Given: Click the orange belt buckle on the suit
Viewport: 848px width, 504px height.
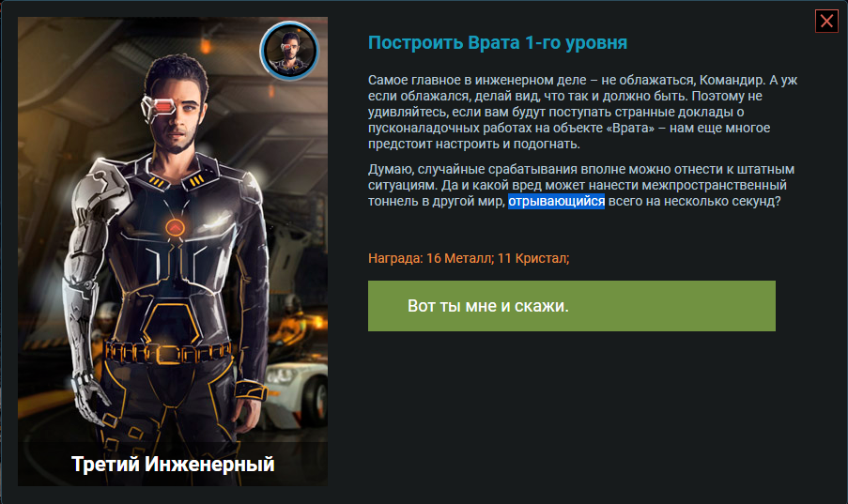Looking at the screenshot, I should pyautogui.click(x=168, y=354).
